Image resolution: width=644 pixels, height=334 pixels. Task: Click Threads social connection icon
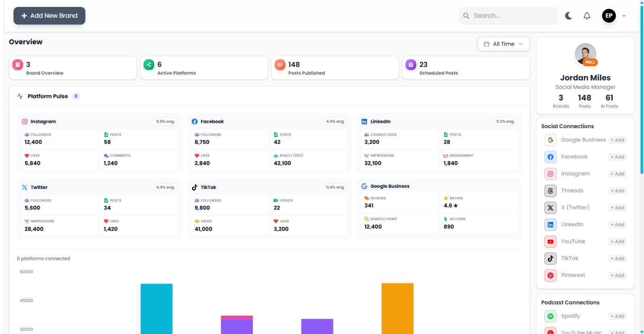tap(550, 191)
